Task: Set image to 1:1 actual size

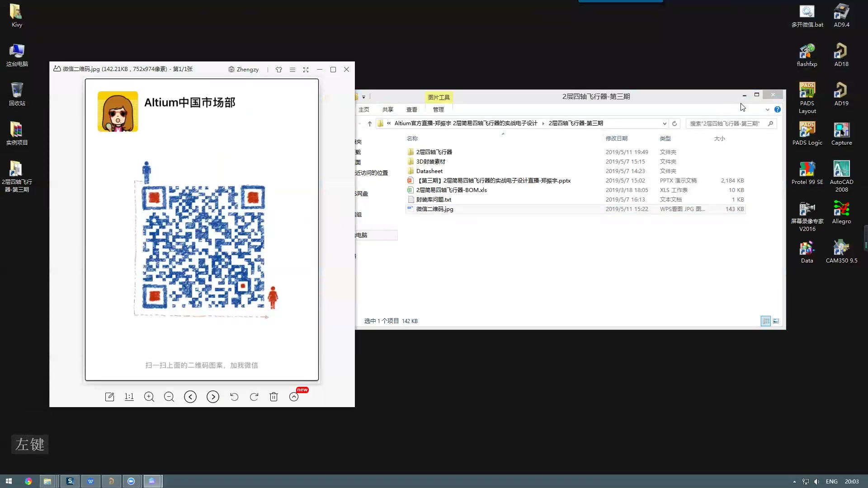Action: point(129,397)
